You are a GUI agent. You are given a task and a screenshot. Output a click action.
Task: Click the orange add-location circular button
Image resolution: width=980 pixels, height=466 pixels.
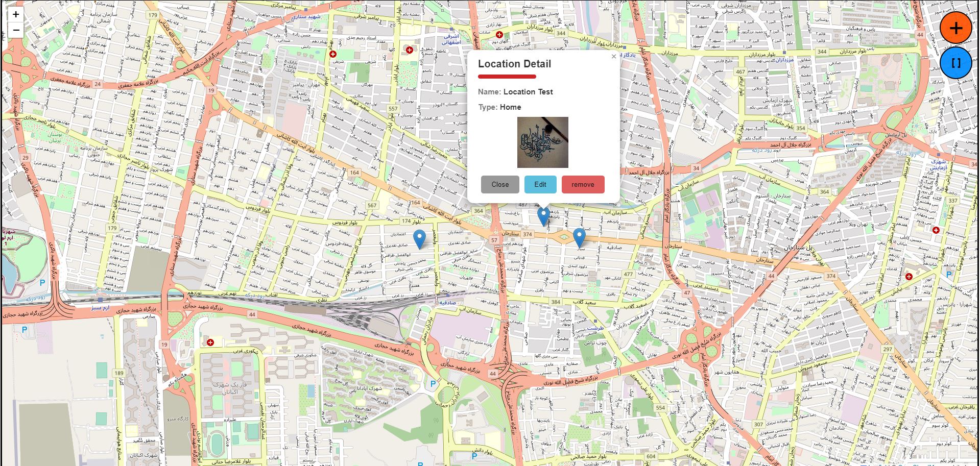point(955,28)
